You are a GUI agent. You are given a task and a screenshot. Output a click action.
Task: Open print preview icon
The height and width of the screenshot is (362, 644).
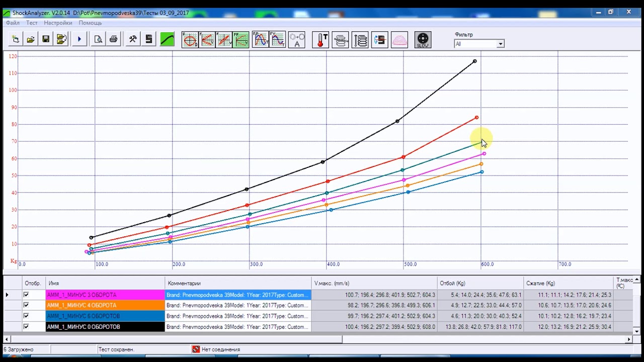pyautogui.click(x=98, y=39)
